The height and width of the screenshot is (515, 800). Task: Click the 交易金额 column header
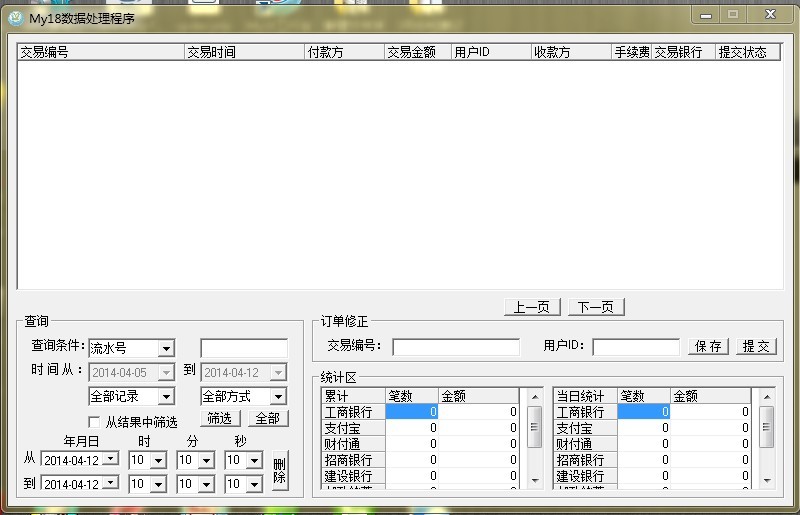(x=418, y=52)
